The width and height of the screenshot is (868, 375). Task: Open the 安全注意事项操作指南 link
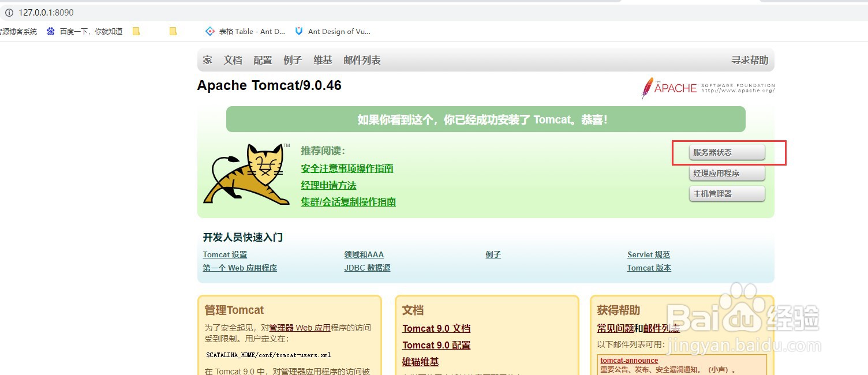tap(347, 168)
